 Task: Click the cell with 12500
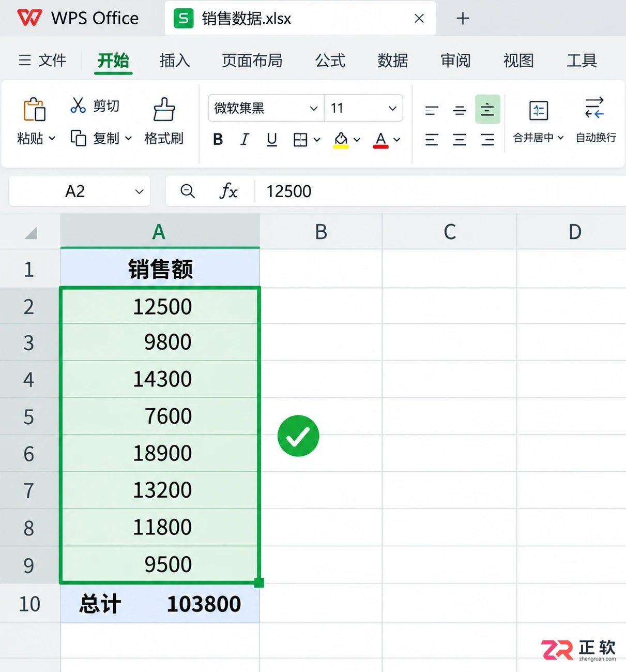(x=160, y=306)
